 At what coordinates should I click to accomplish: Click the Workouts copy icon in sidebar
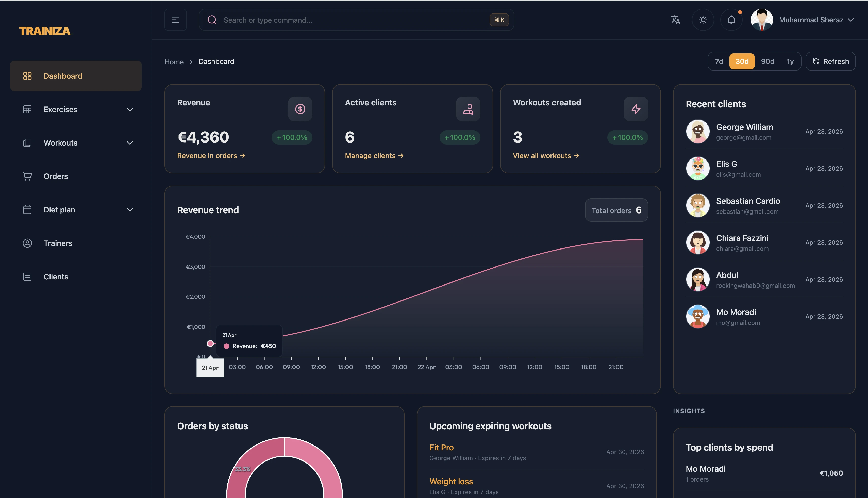tap(27, 143)
